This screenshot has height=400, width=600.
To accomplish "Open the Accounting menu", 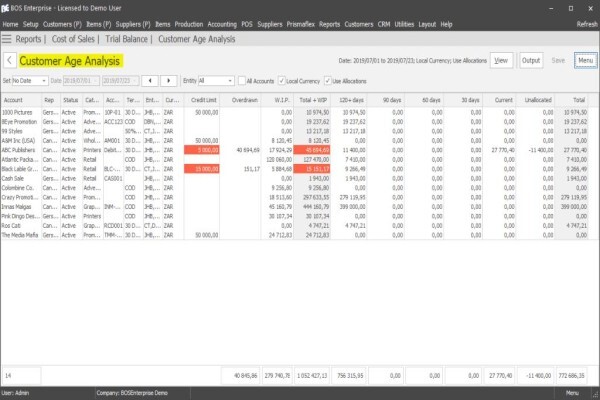I will tap(222, 24).
